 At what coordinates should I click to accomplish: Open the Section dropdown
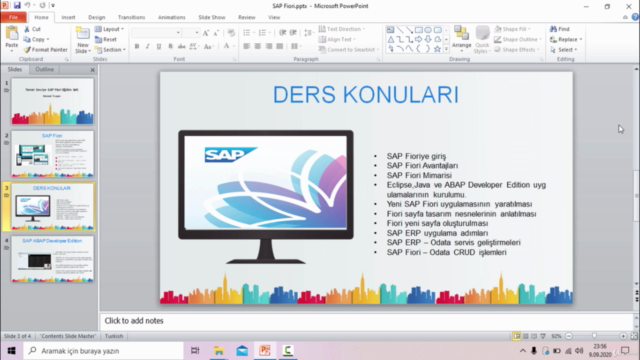(110, 49)
